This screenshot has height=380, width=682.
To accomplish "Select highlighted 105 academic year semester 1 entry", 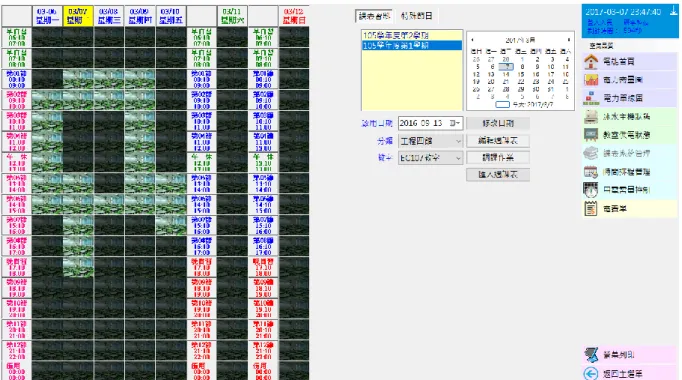I will point(411,45).
